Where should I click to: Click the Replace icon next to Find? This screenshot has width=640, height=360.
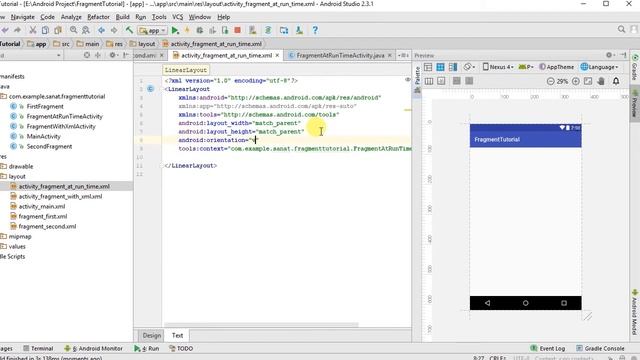pyautogui.click(x=86, y=30)
